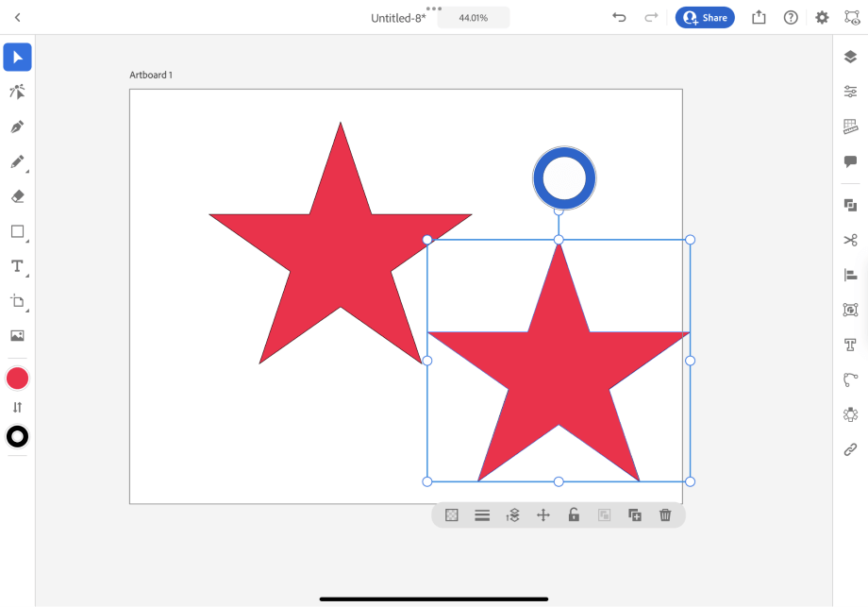
Task: Click the move arrows in context bar
Action: click(x=543, y=515)
